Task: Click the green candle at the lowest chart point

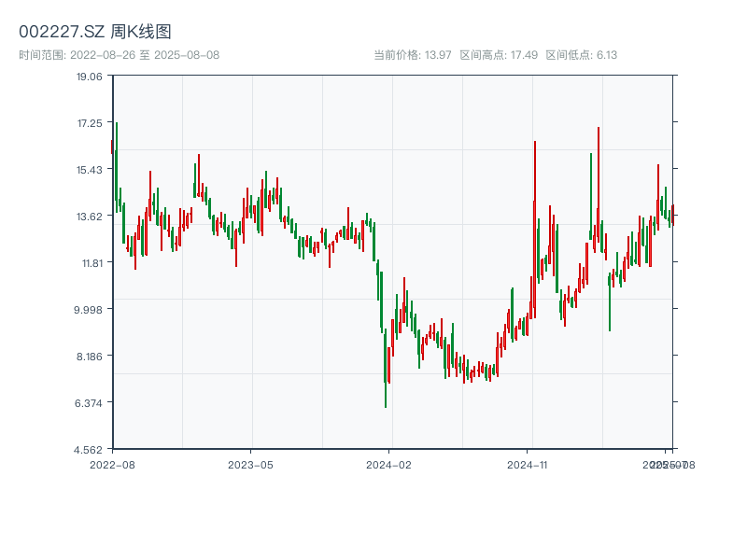Action: [x=385, y=368]
